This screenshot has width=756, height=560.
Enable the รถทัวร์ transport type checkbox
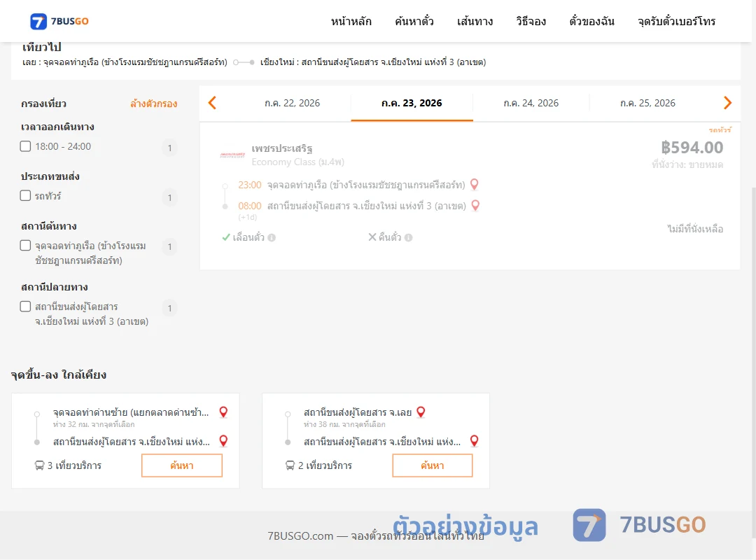coord(26,195)
